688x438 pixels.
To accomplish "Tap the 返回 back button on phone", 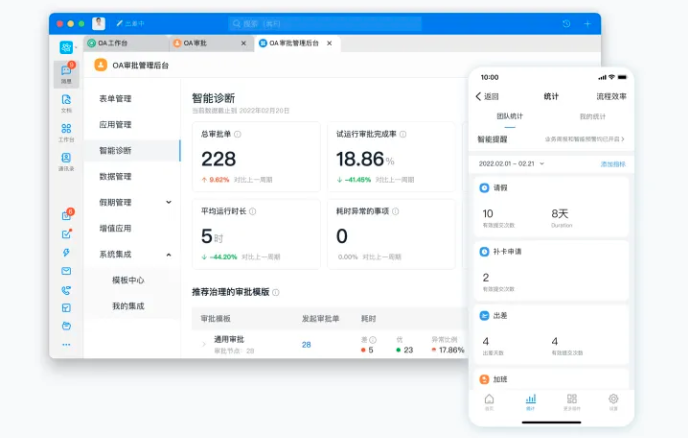I will [x=487, y=97].
